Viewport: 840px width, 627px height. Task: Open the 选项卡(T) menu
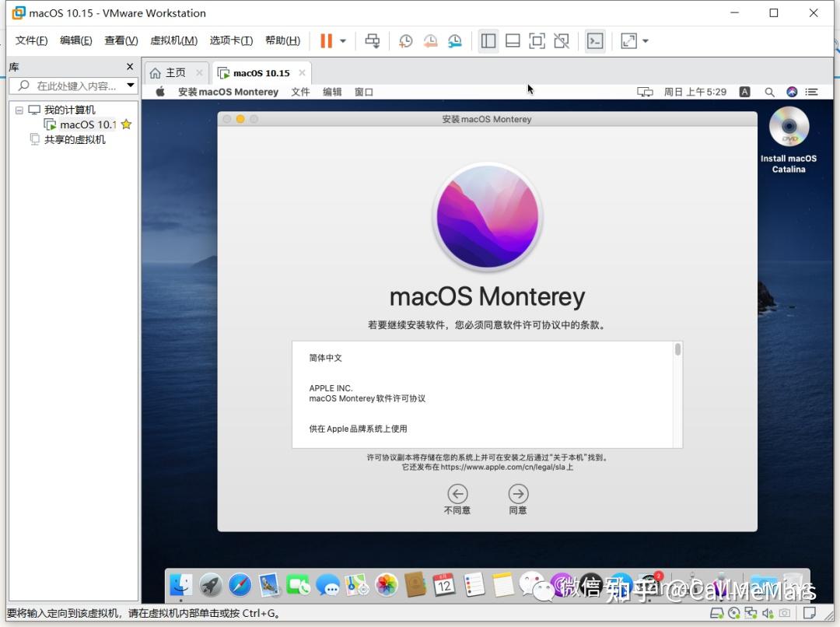(x=231, y=40)
